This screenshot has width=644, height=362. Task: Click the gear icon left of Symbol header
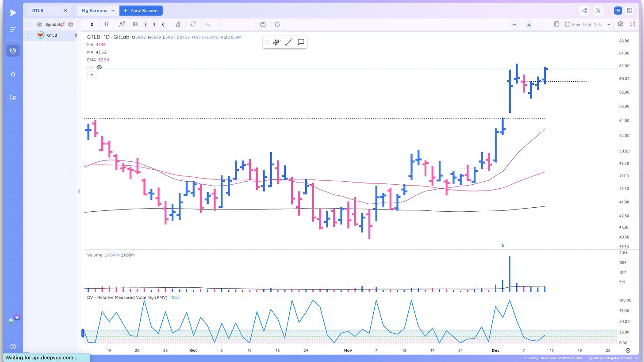[39, 24]
